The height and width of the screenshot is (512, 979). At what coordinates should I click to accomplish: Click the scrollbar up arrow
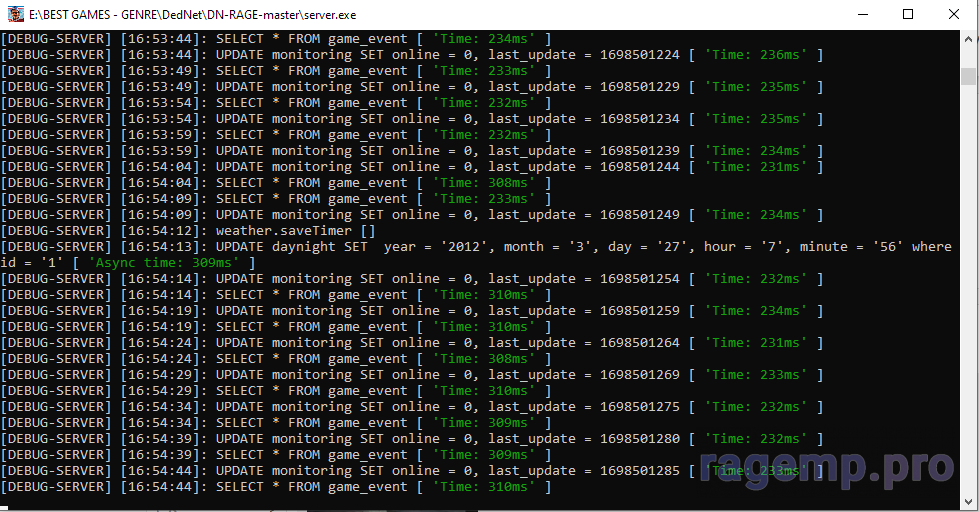[968, 37]
